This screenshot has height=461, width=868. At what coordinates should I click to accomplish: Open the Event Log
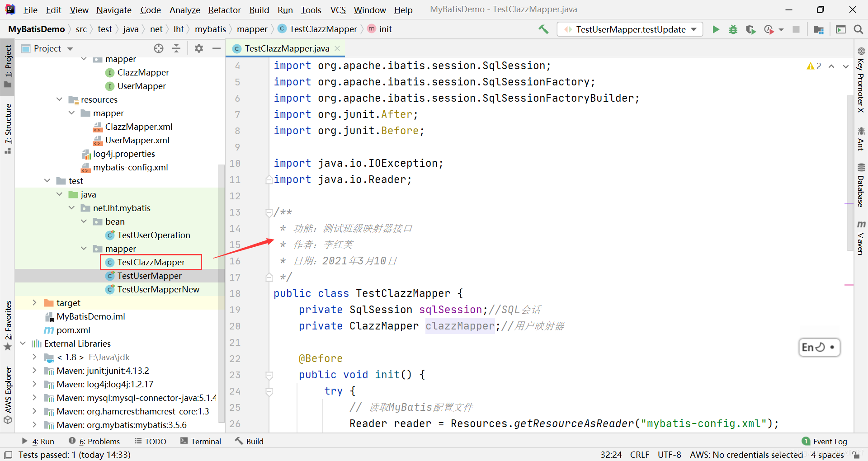pyautogui.click(x=824, y=442)
